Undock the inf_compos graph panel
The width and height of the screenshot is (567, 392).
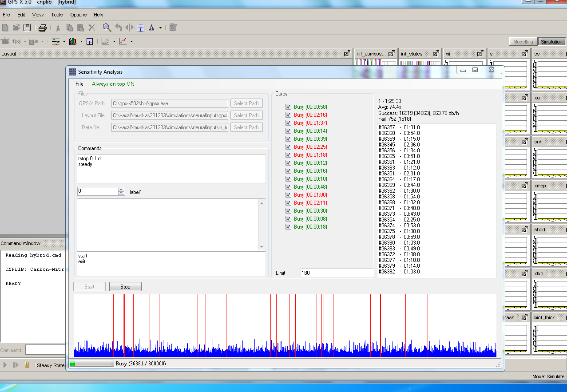point(392,54)
